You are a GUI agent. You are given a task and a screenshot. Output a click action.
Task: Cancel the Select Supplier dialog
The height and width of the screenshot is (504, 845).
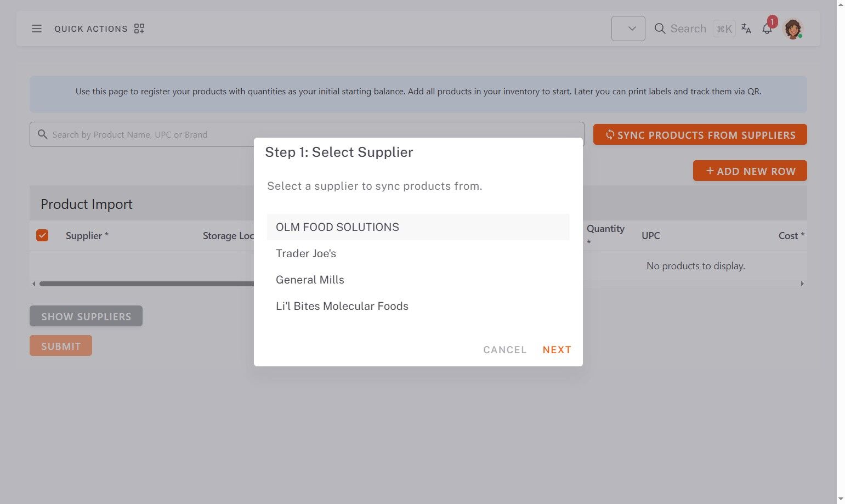(505, 350)
